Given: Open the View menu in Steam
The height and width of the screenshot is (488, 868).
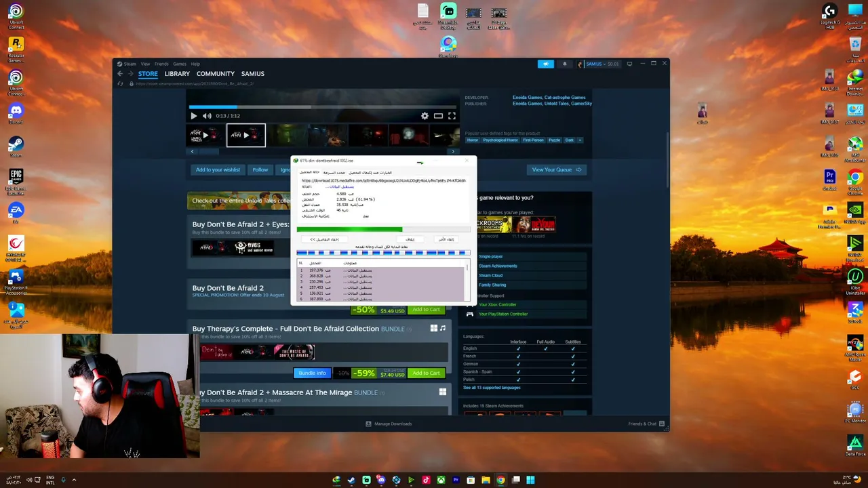Looking at the screenshot, I should point(145,64).
